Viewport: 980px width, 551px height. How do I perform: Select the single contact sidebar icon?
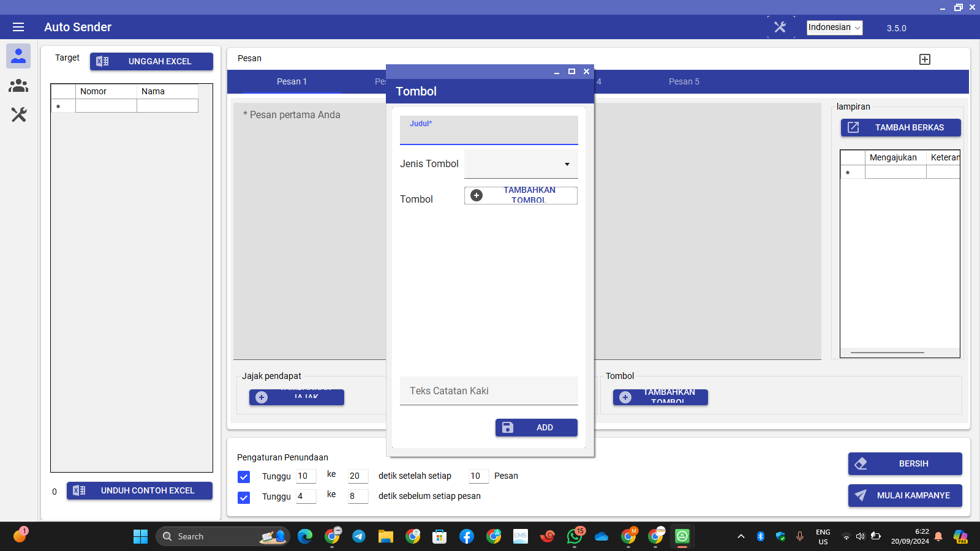[18, 56]
